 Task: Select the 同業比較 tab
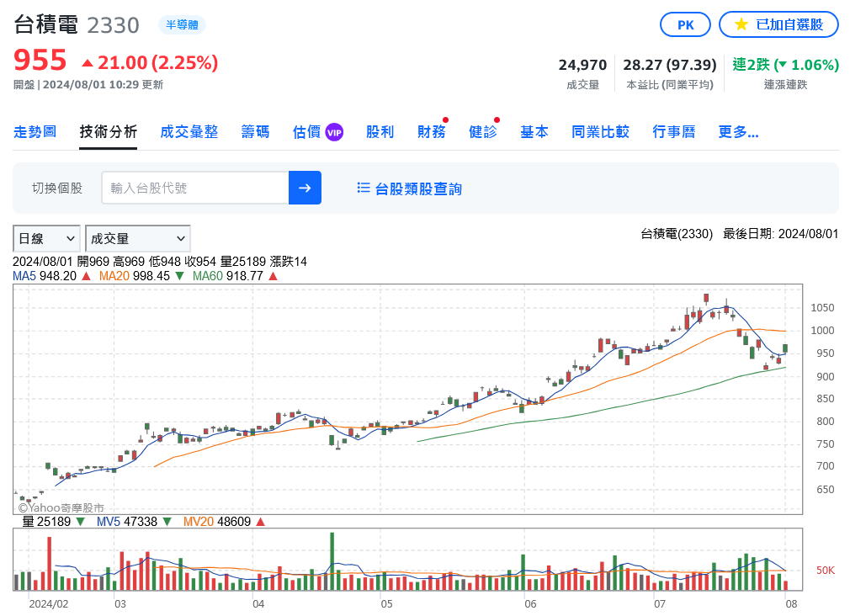pyautogui.click(x=600, y=132)
